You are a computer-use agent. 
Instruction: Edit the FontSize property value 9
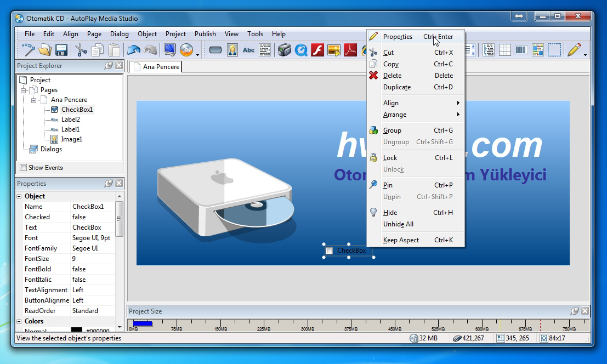[x=93, y=258]
